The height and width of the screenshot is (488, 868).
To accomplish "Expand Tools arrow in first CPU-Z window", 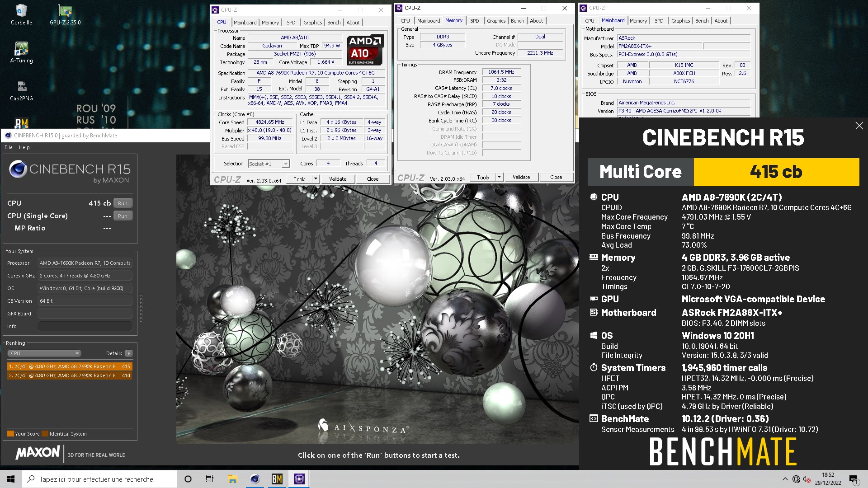I will coord(316,179).
